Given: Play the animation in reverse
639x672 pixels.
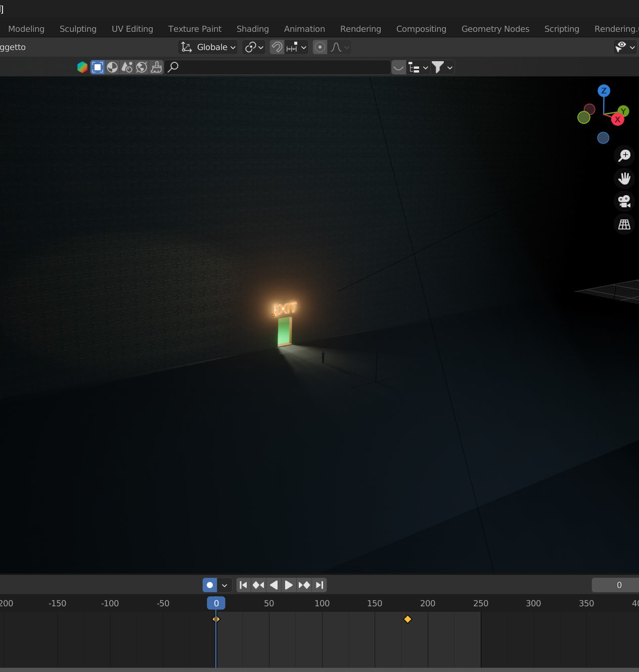Looking at the screenshot, I should coord(273,585).
